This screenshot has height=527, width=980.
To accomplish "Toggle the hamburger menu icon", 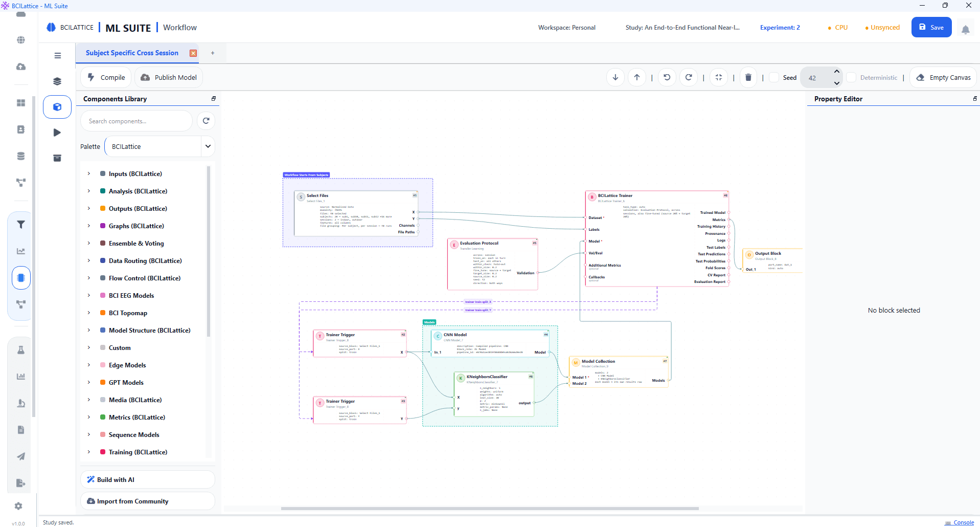I will (58, 55).
